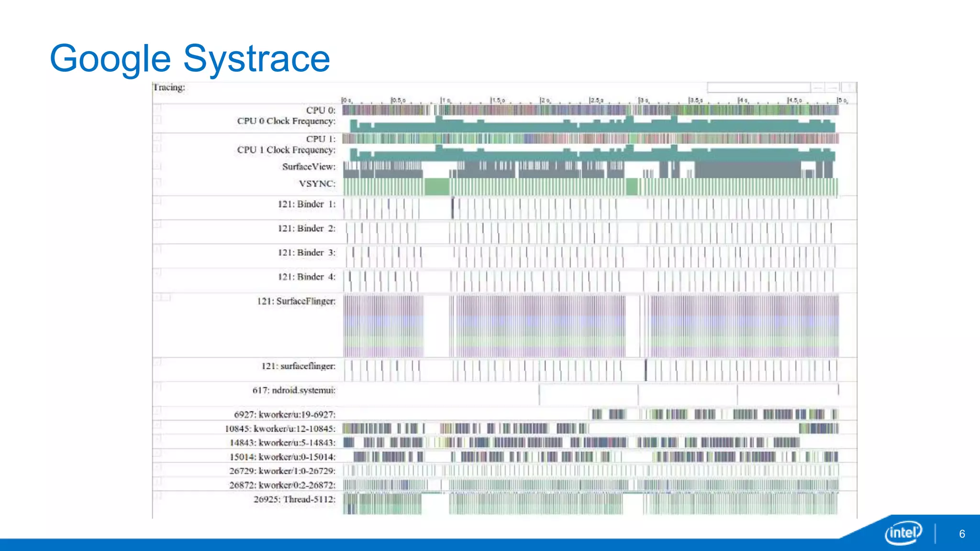Image resolution: width=980 pixels, height=551 pixels.
Task: Click the next-result arrow next to the search box
Action: 833,88
